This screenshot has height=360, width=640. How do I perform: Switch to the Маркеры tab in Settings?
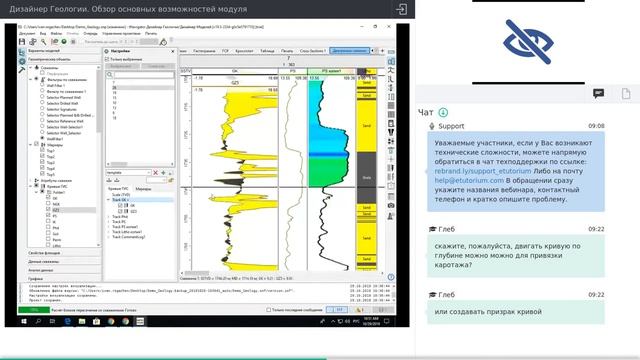(x=143, y=189)
